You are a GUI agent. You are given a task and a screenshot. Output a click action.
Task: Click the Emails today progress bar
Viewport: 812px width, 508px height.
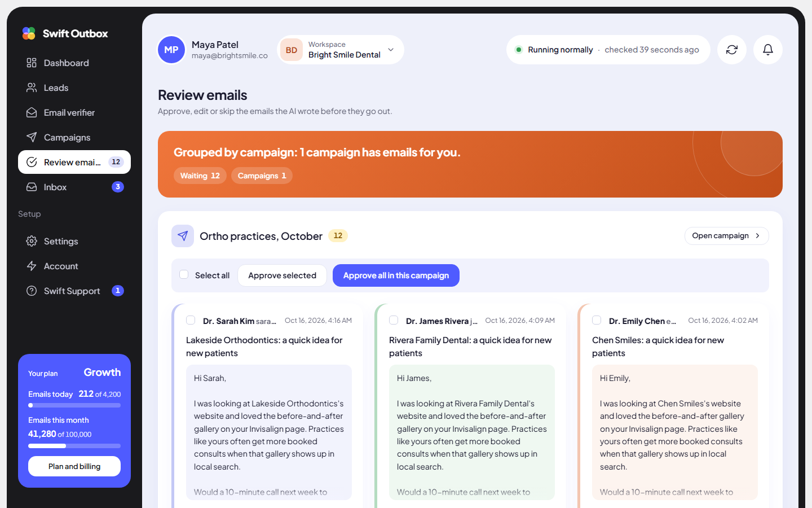click(x=74, y=405)
